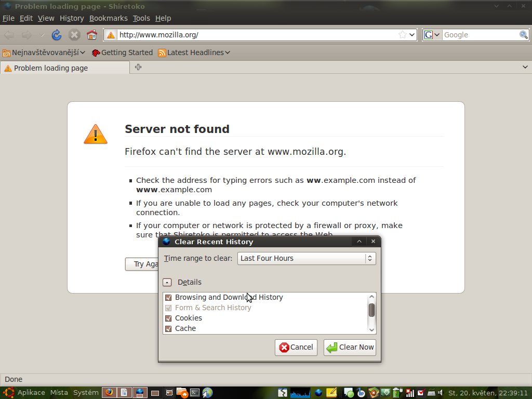Click the battery power tray icon

(x=397, y=393)
